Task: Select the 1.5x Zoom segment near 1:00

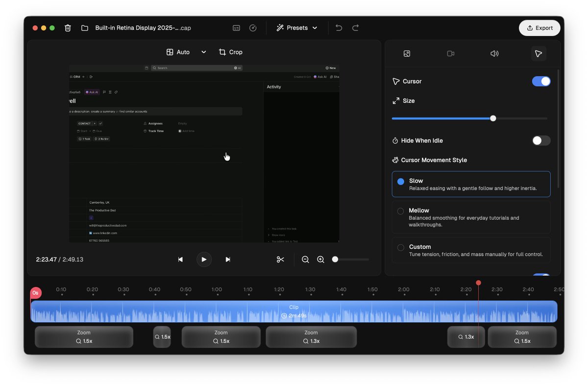Action: coord(221,337)
